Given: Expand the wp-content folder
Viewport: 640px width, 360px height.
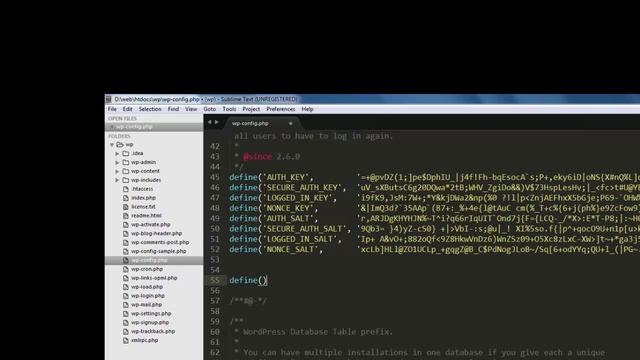Looking at the screenshot, I should [117, 171].
